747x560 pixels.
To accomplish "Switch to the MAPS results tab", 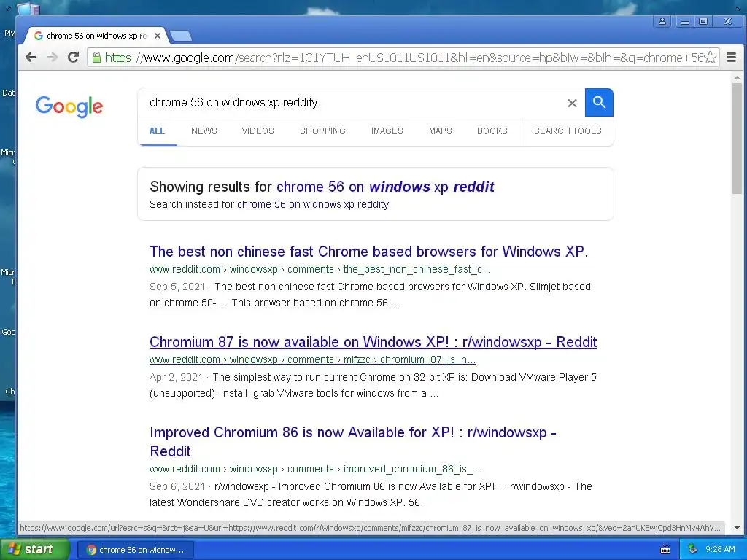I will 440,131.
